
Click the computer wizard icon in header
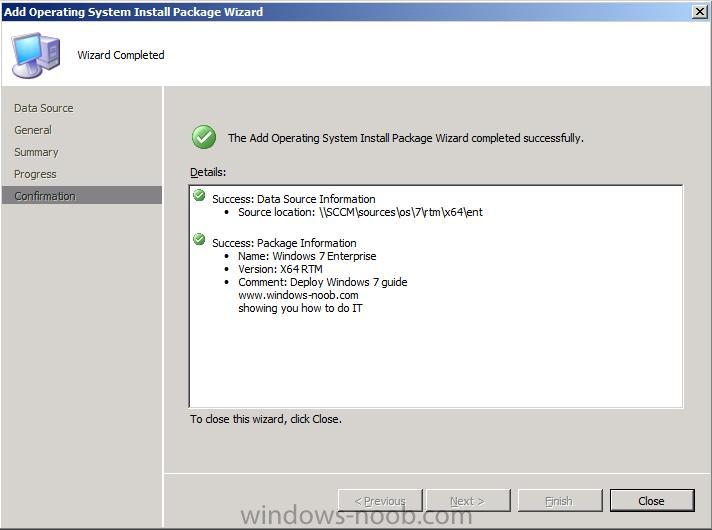pyautogui.click(x=36, y=55)
